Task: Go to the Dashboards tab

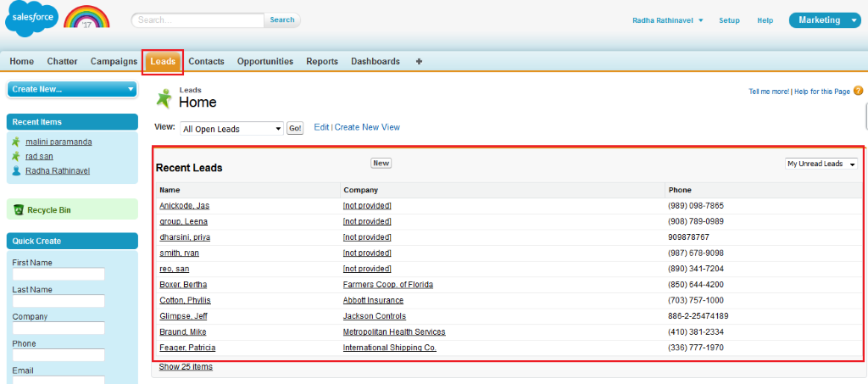Action: click(x=376, y=61)
